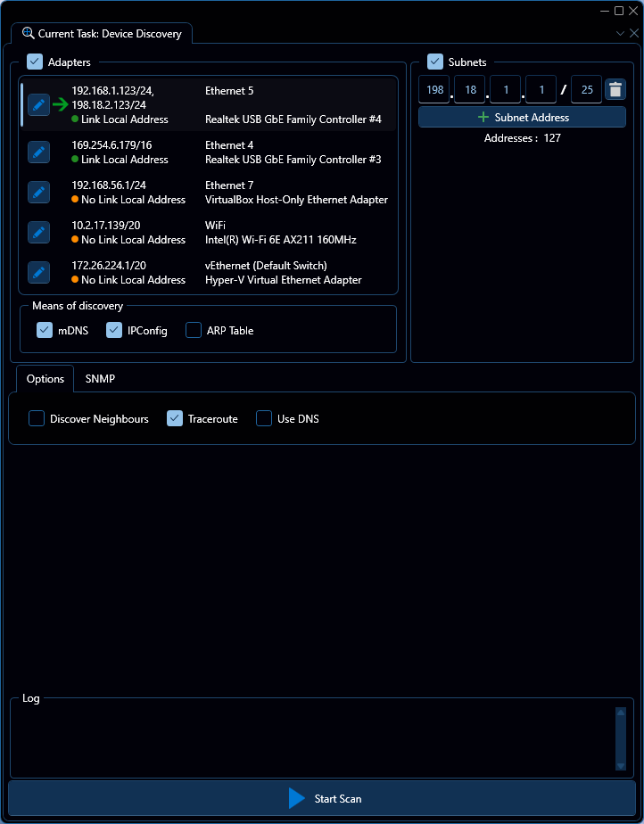Click the edit pencil for Ethernet 5
The height and width of the screenshot is (824, 644).
[38, 104]
